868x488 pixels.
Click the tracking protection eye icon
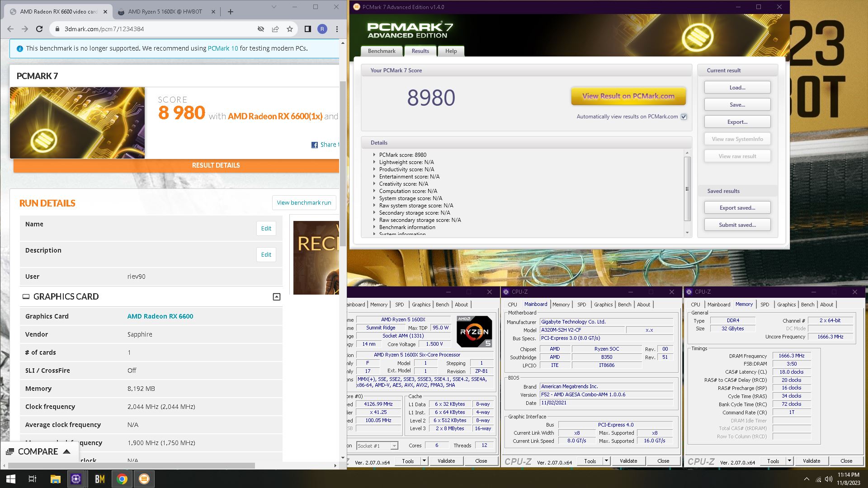point(261,29)
